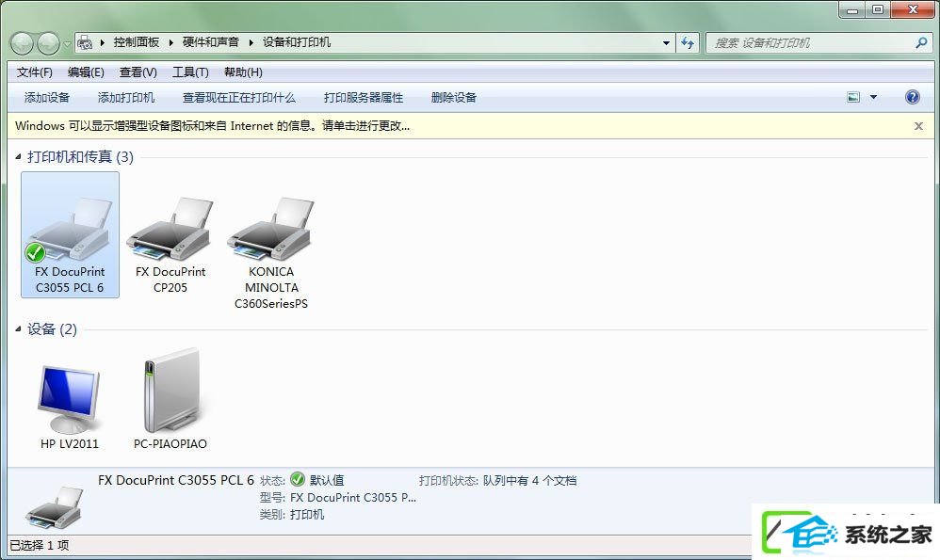
Task: Click the 硬件和声音 breadcrumb
Action: [x=210, y=42]
